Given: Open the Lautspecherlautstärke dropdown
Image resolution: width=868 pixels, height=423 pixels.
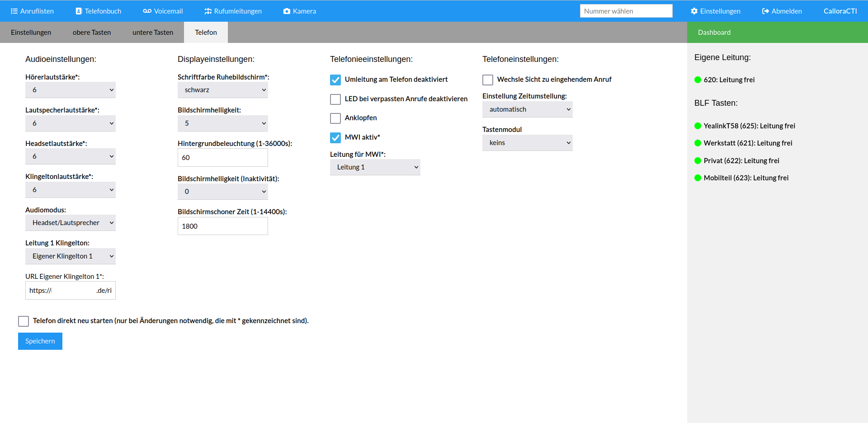Looking at the screenshot, I should click(x=71, y=123).
